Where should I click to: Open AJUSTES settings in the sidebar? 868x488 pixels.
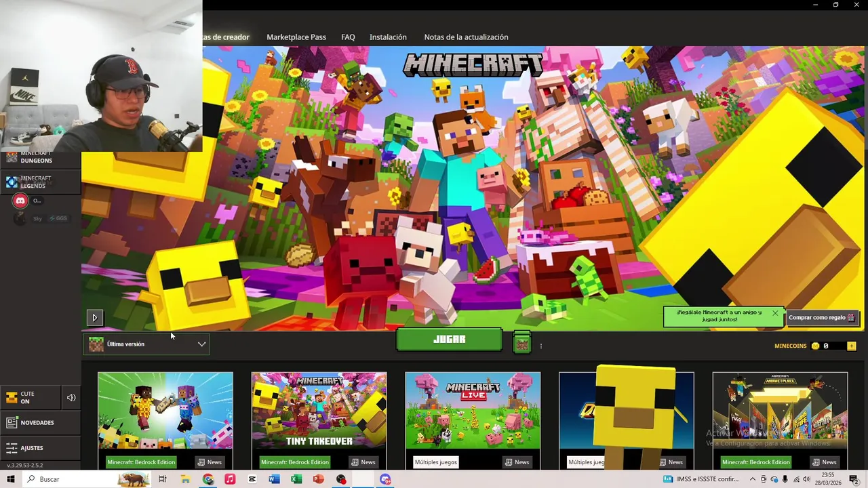coord(39,448)
